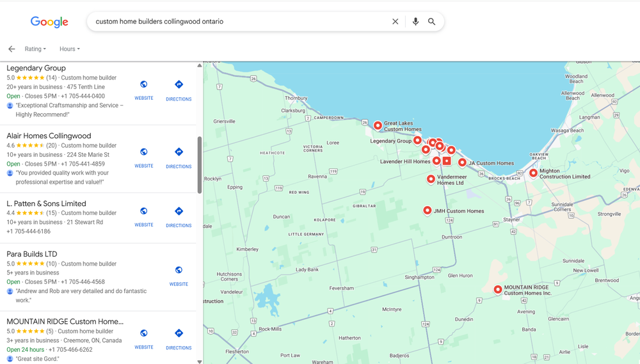Viewport: 640px width, 364px height.
Task: Click the Open 24 hours status text
Action: point(26,350)
